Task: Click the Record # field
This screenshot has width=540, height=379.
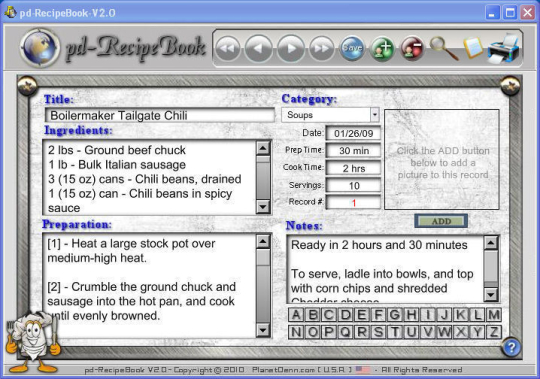Action: pos(353,202)
